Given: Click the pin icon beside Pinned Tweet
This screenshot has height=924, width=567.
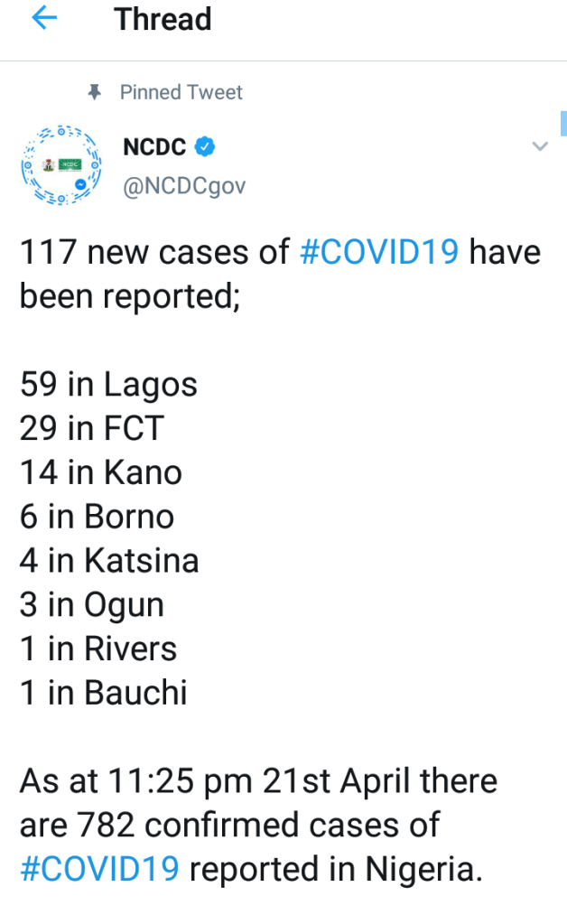Looking at the screenshot, I should [94, 92].
